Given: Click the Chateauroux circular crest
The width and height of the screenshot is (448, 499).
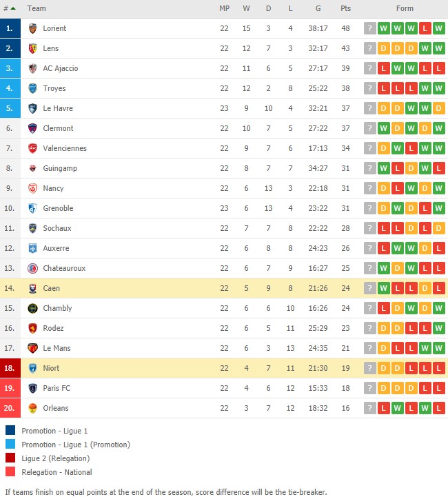Looking at the screenshot, I should pos(32,268).
